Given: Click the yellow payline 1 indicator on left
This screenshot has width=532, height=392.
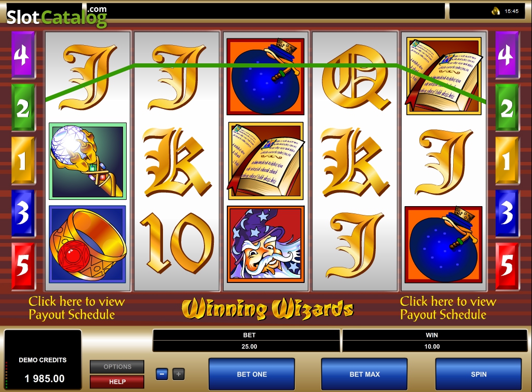Looking at the screenshot, I should pyautogui.click(x=23, y=161).
